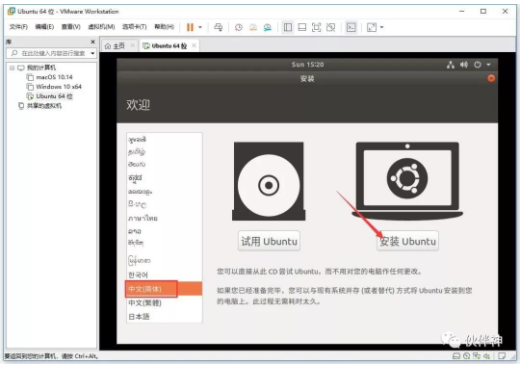Open the 选项卡(T) menu
The height and width of the screenshot is (365, 520).
point(134,27)
